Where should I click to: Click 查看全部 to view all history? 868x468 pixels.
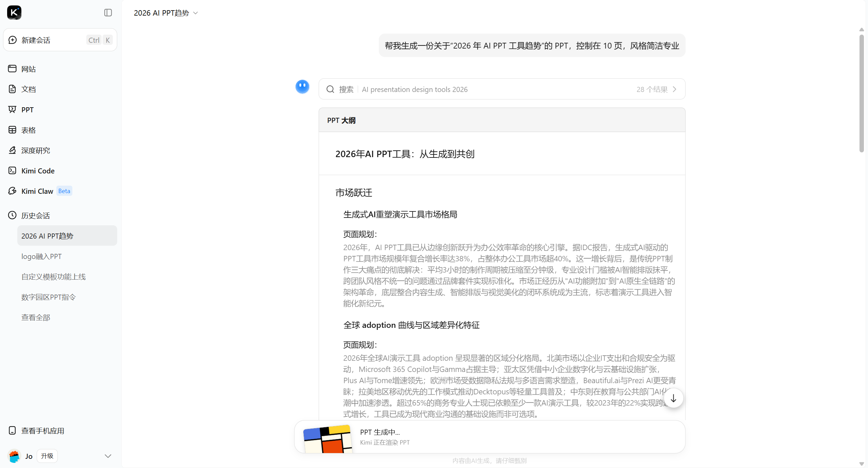pyautogui.click(x=35, y=317)
